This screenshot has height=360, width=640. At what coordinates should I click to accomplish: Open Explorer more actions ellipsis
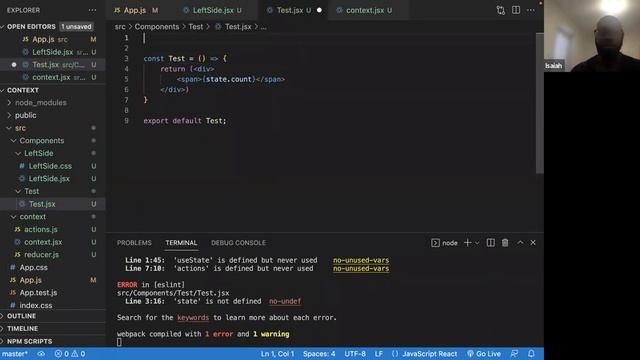click(92, 10)
